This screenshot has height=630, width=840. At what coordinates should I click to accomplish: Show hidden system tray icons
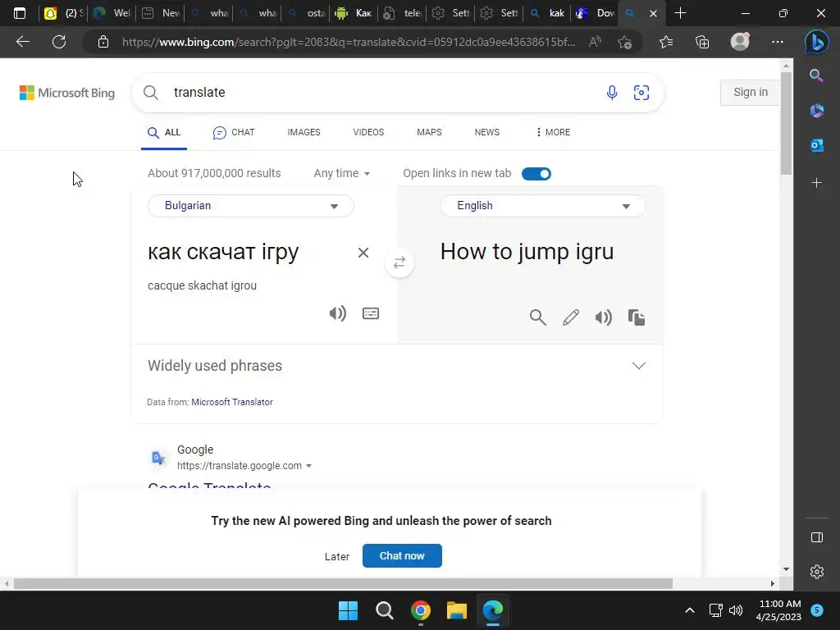[x=690, y=610]
